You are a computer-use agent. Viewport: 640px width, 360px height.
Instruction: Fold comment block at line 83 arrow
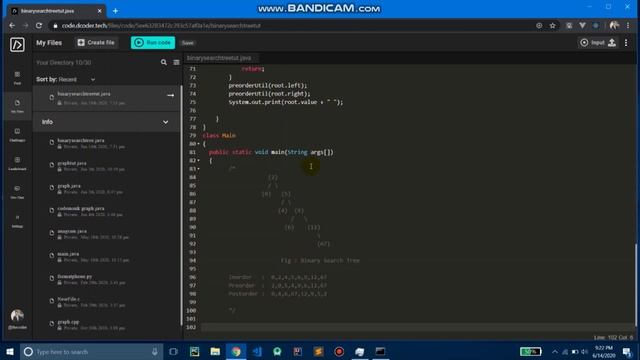(x=199, y=169)
